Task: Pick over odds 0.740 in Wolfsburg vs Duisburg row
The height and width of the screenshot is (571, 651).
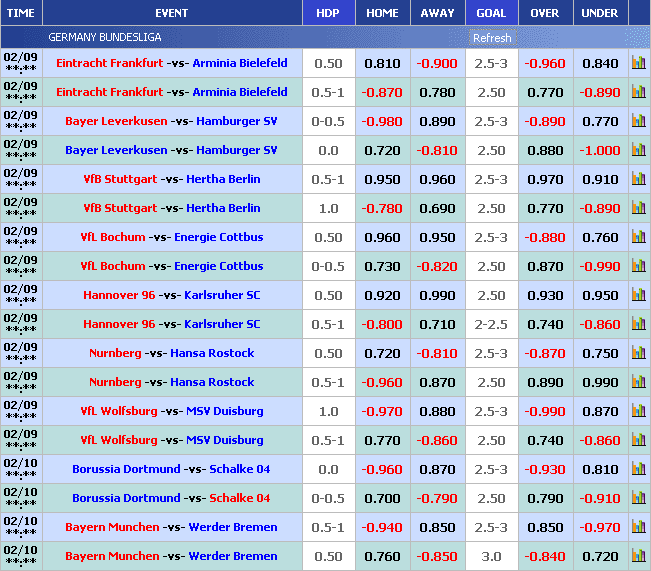Action: click(545, 440)
